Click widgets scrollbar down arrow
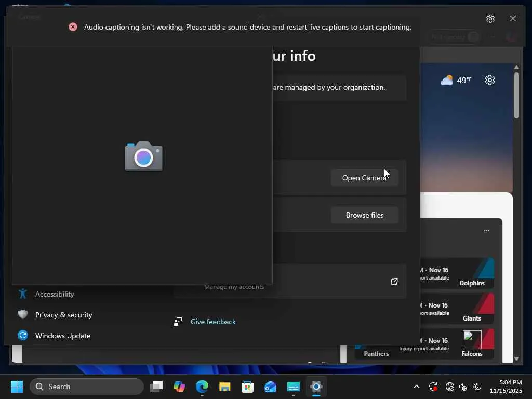This screenshot has height=399, width=532. (516, 358)
